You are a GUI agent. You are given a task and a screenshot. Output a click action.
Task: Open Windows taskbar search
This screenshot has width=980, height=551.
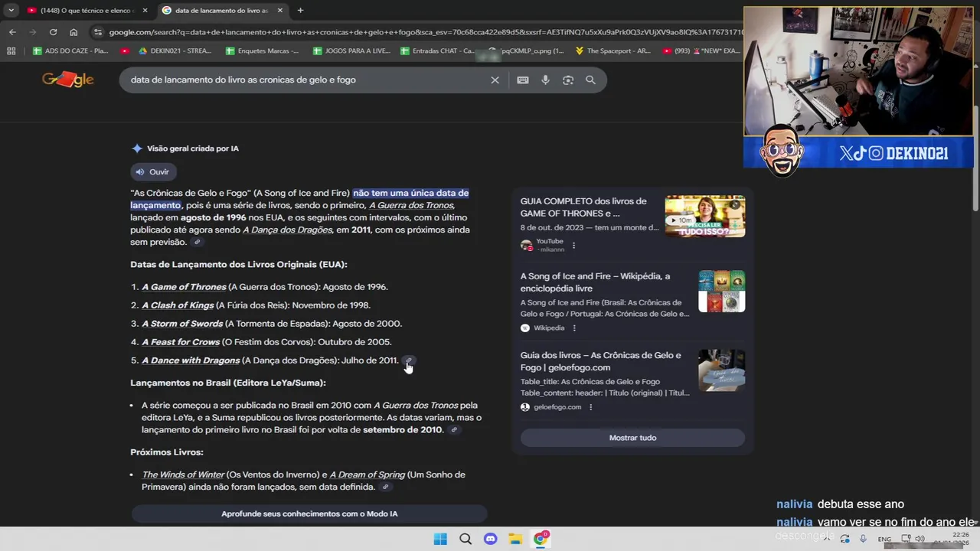pos(465,539)
